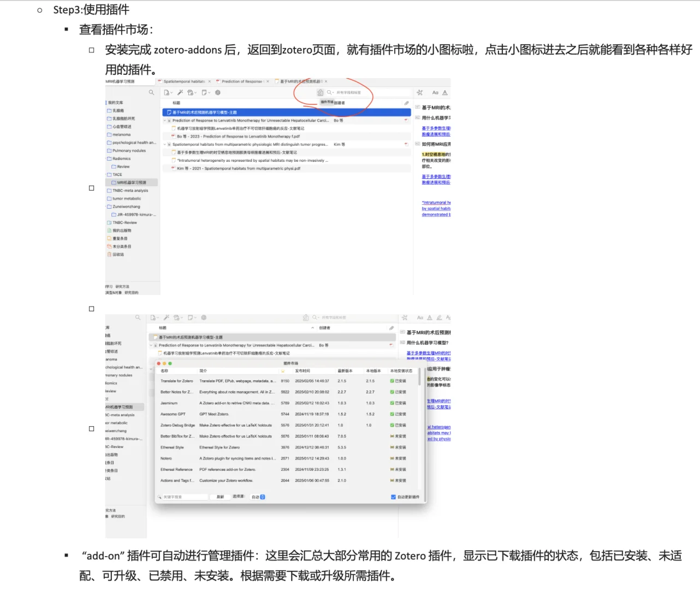Select the MRI机器学习预测 collection in sidebar
This screenshot has height=590, width=700.
(x=131, y=182)
